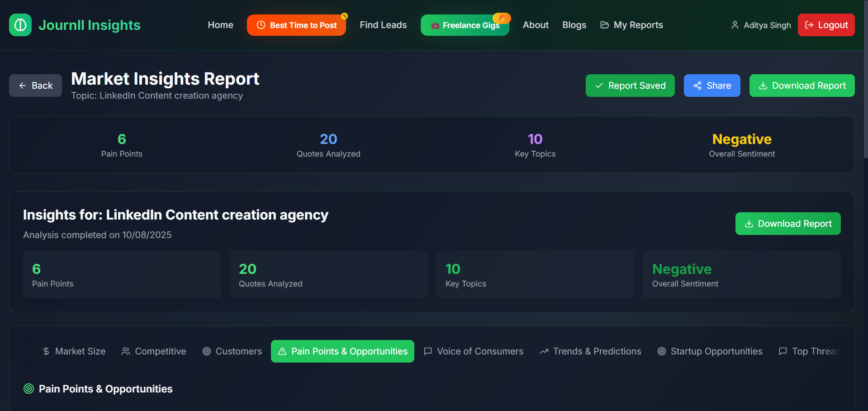Click the Market Insights Report title

tap(165, 79)
